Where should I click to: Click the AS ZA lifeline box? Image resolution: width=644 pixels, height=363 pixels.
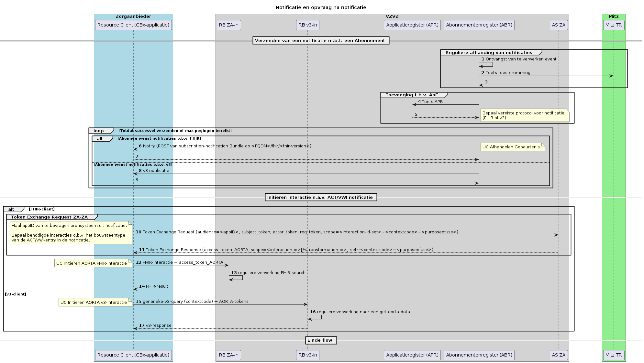pos(558,25)
